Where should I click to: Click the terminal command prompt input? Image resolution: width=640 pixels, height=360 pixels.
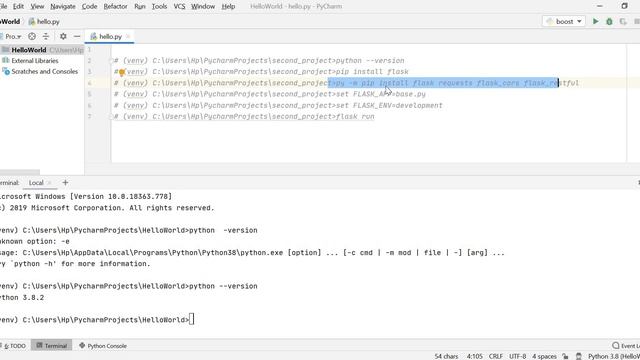click(192, 320)
